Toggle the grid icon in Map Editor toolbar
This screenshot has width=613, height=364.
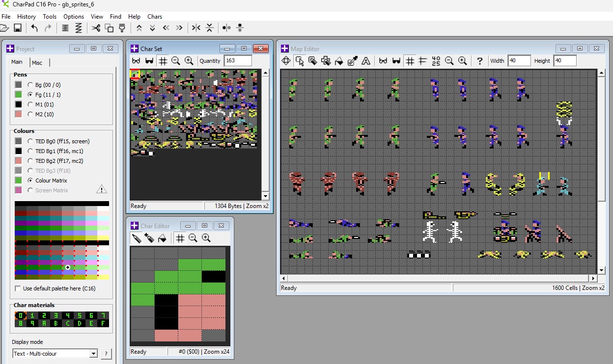coord(410,61)
